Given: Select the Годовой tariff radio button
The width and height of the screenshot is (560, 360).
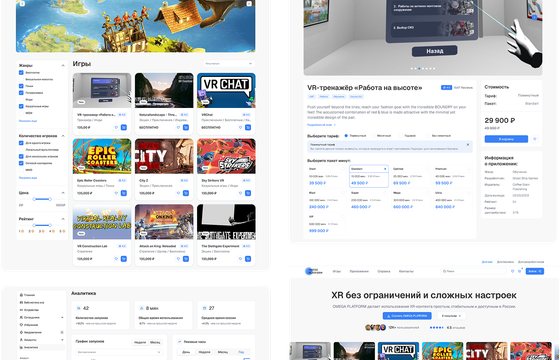Looking at the screenshot, I should tap(401, 136).
